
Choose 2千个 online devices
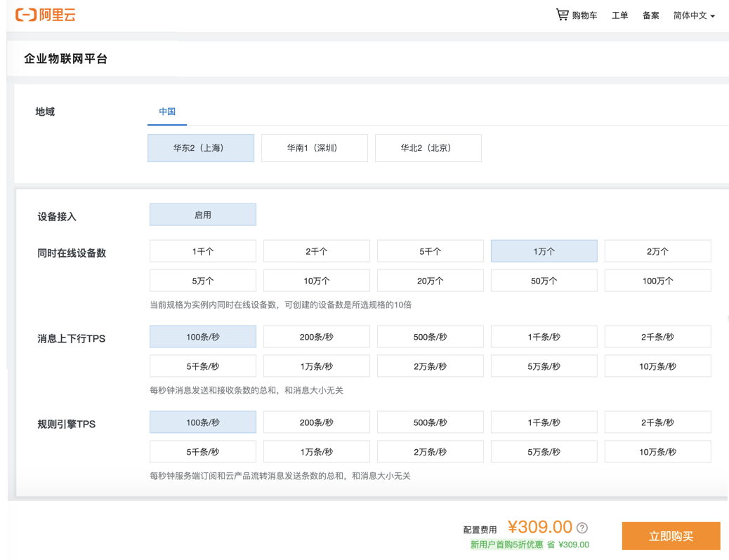tap(317, 251)
